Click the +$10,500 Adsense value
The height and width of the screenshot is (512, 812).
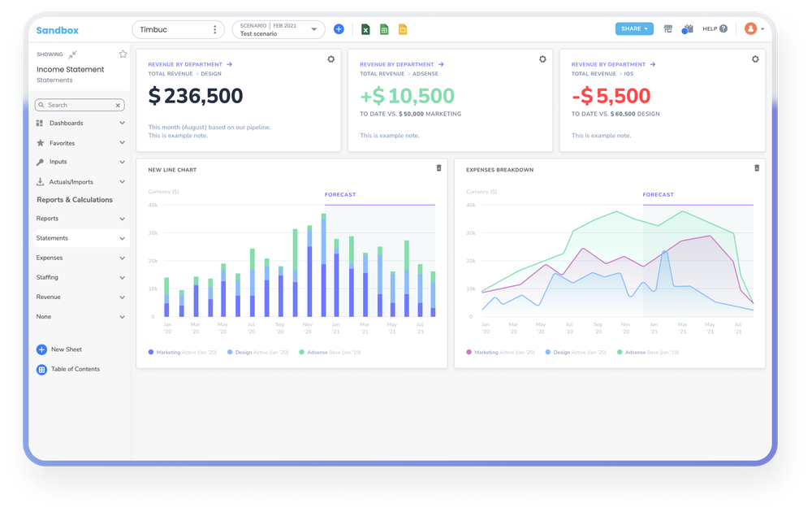pyautogui.click(x=407, y=96)
